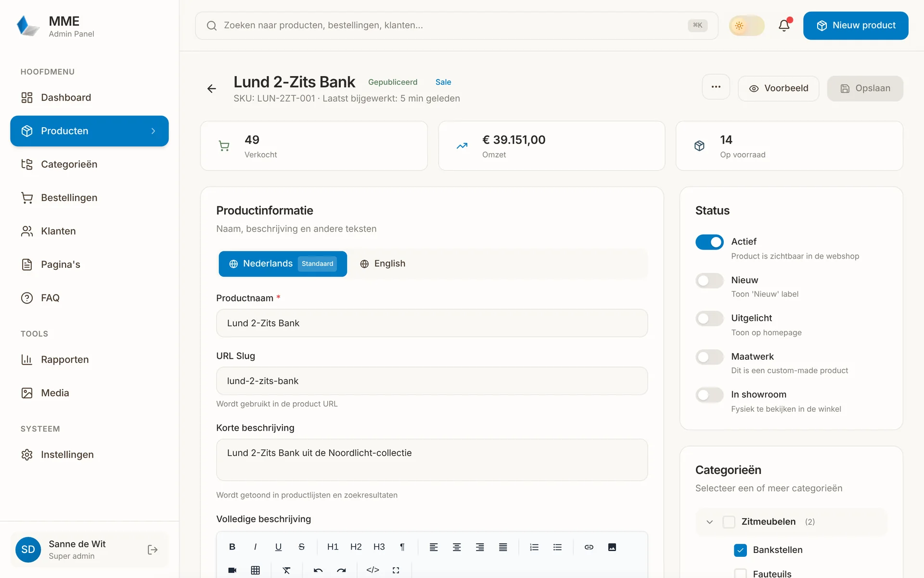Click the paragraph style icon

[402, 547]
